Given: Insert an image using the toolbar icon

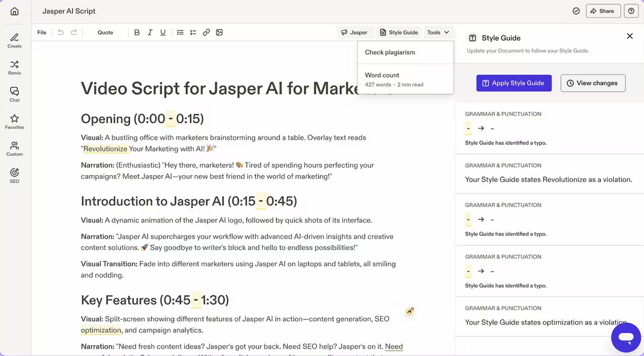Looking at the screenshot, I should [x=219, y=33].
